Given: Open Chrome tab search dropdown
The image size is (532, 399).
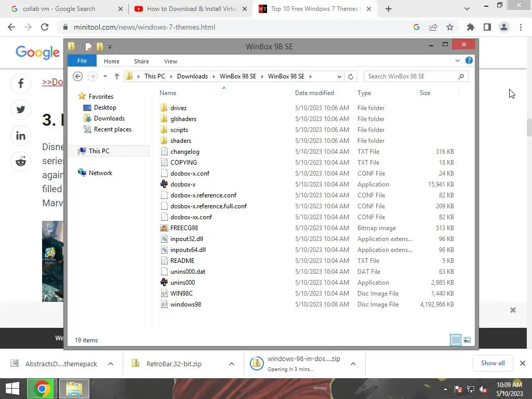Looking at the screenshot, I should 467,9.
